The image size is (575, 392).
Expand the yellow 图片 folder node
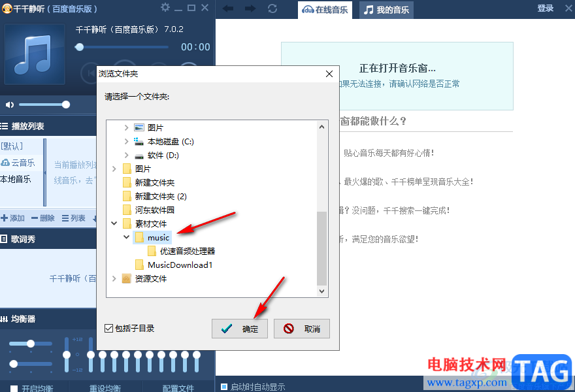click(x=114, y=169)
